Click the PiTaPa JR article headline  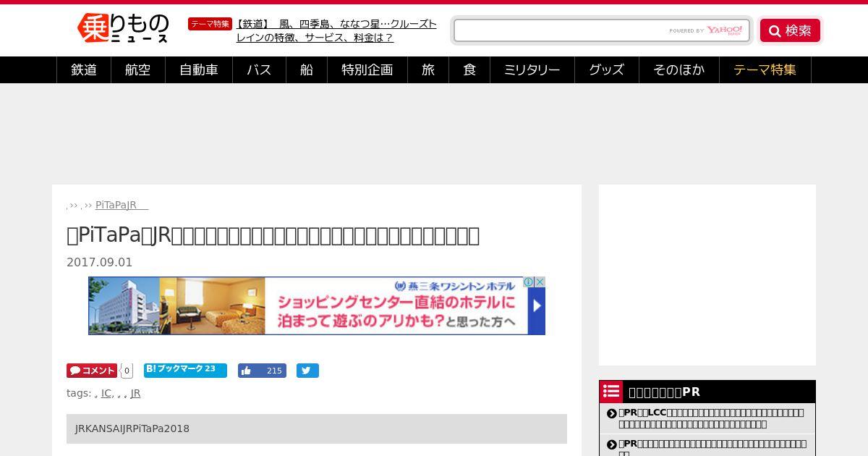(x=273, y=235)
